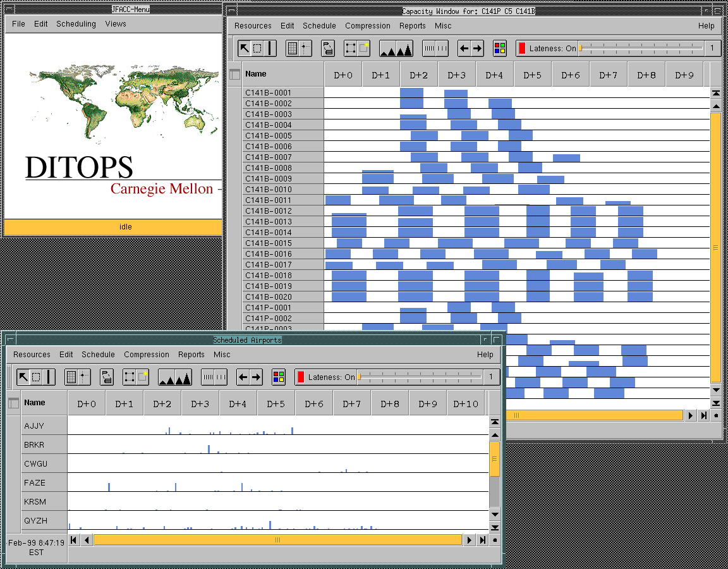This screenshot has height=569, width=728.
Task: Select the C141B-0011 resource row name
Action: tap(269, 200)
